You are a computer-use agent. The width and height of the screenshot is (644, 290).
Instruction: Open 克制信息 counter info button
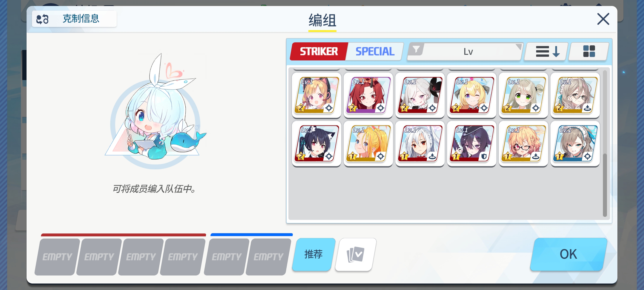coord(74,19)
